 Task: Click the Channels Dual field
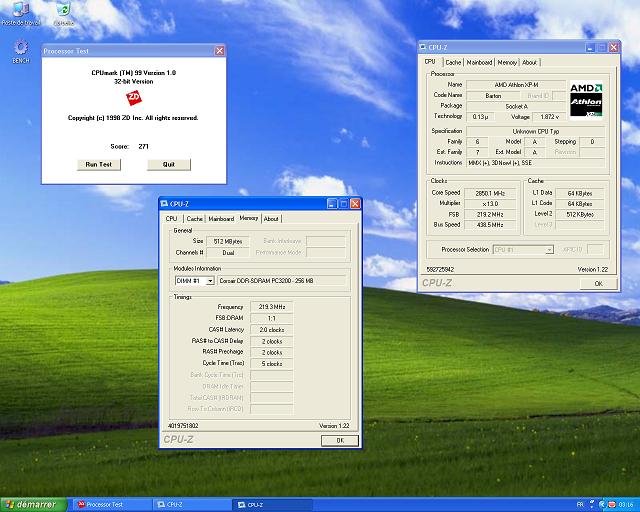point(228,253)
